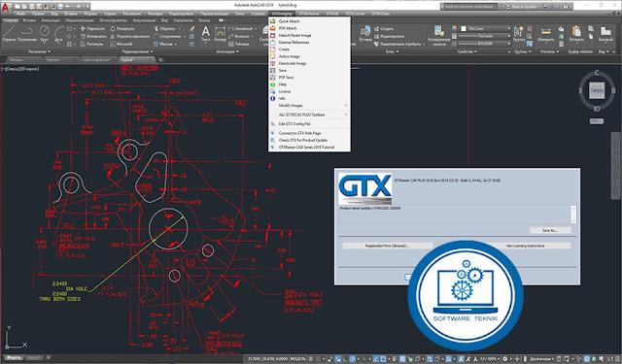The image size is (622, 364).
Task: Toggle clean screen icon in status bar
Action: (x=610, y=359)
